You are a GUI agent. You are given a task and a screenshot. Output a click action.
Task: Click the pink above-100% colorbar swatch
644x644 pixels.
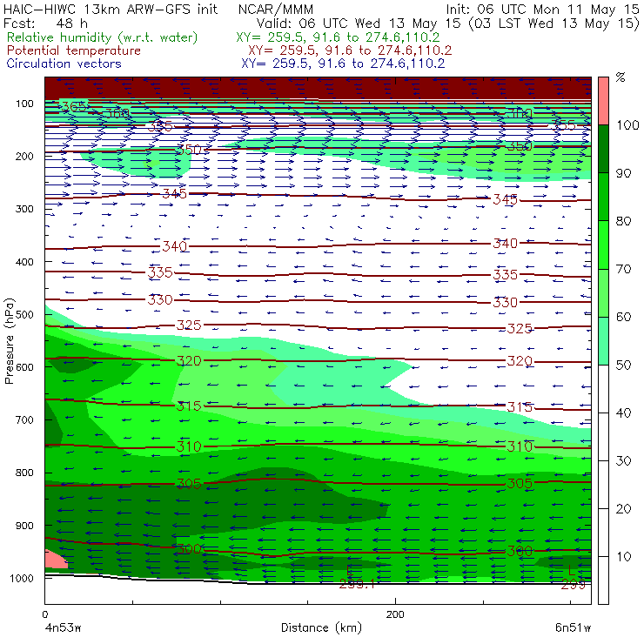coord(603,101)
